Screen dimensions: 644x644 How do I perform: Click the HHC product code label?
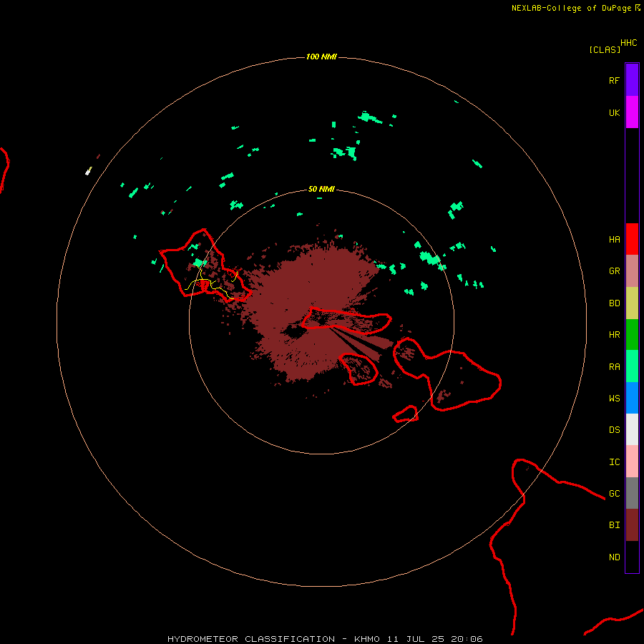628,43
